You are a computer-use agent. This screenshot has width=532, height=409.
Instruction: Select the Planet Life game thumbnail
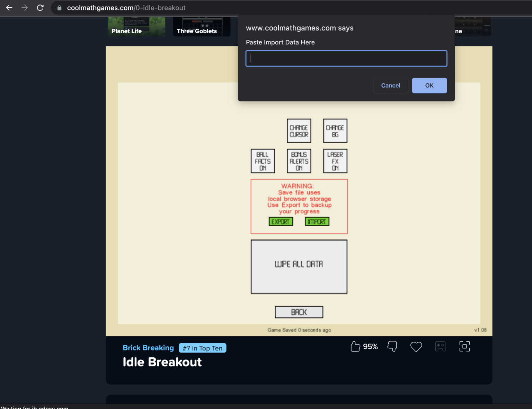[136, 26]
